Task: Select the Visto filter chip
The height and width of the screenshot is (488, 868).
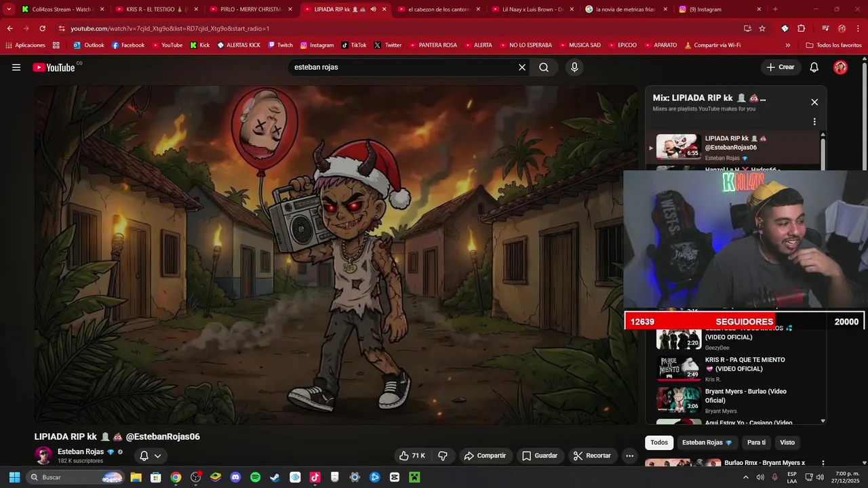Action: pos(787,443)
